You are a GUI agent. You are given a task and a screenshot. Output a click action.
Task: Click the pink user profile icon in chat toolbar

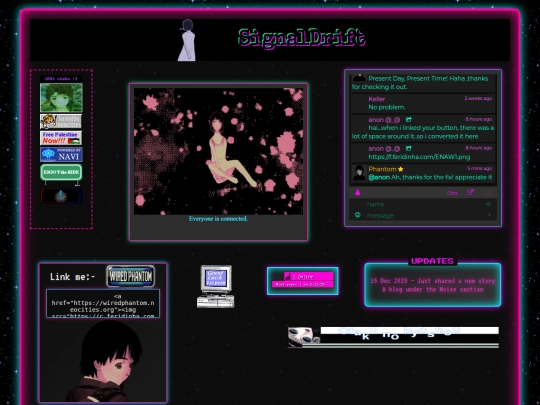(x=357, y=193)
